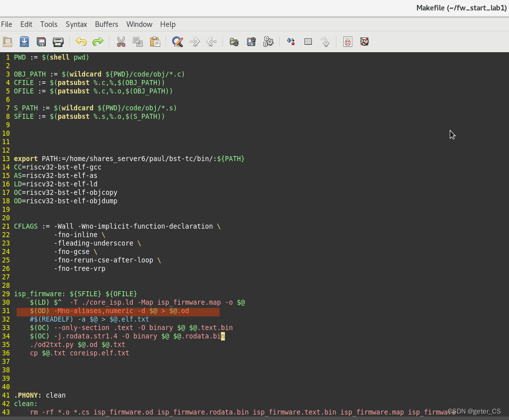This screenshot has width=509, height=420.
Task: Cut selection with the scissors icon
Action: click(x=121, y=42)
